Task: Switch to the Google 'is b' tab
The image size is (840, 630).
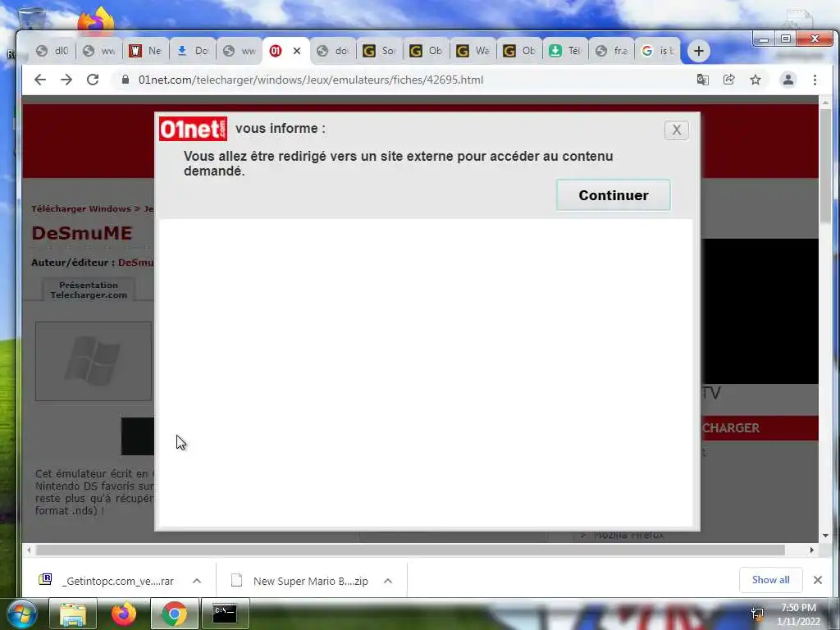Action: tap(659, 51)
